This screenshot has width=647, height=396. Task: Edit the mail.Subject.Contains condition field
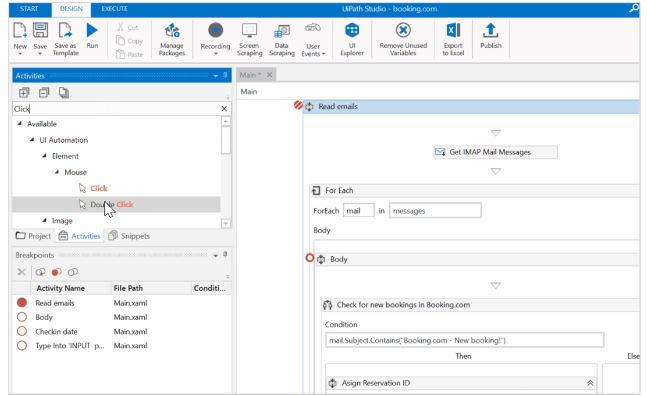point(464,340)
